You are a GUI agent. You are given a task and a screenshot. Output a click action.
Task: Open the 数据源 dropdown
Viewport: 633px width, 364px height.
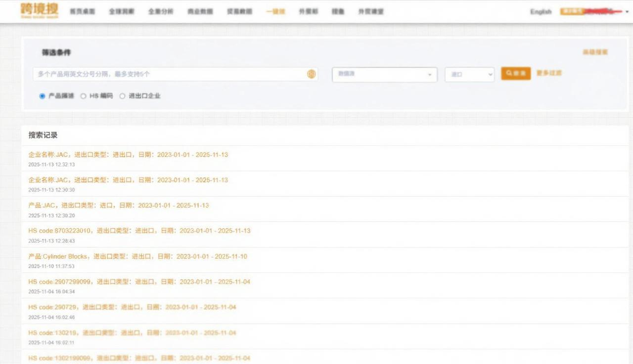tap(384, 74)
